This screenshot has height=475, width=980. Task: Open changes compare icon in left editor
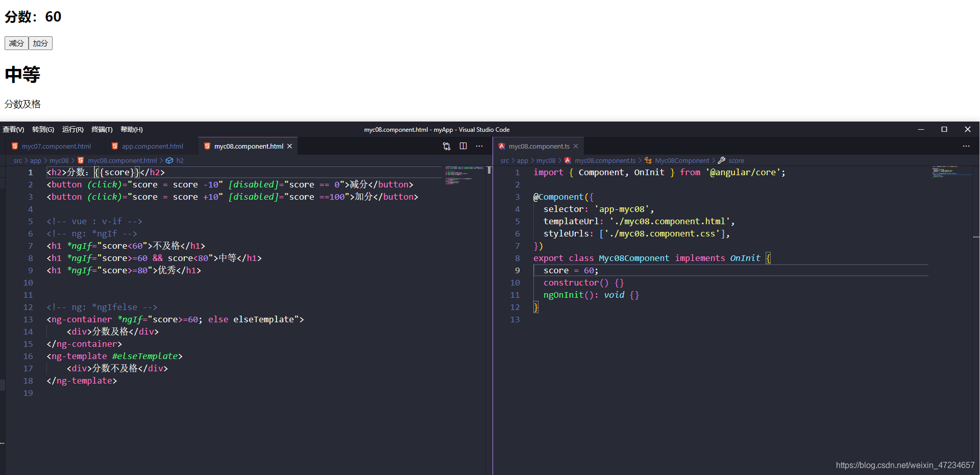pos(447,146)
